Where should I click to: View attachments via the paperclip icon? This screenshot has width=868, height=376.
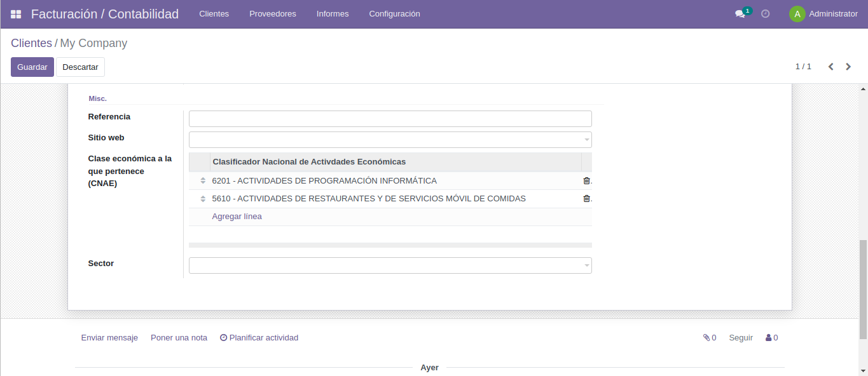click(708, 337)
